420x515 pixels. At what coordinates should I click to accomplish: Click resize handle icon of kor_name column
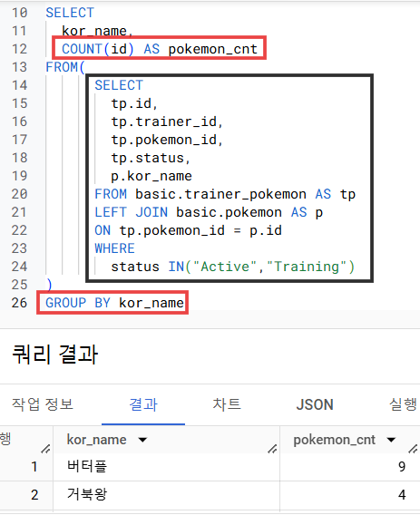pyautogui.click(x=272, y=449)
